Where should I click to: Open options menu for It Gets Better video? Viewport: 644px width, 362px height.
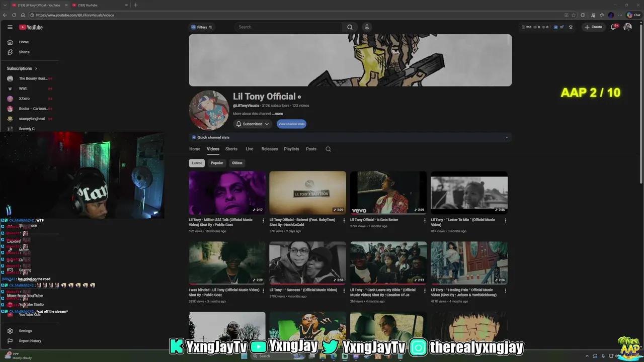424,220
